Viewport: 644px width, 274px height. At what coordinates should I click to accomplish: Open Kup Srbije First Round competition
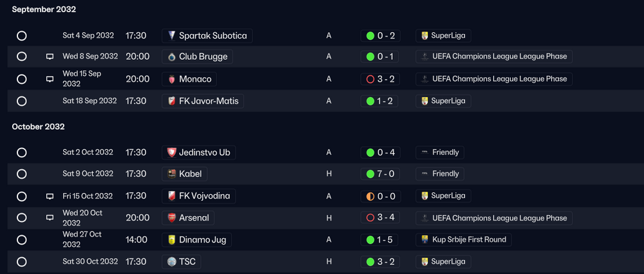[x=464, y=239]
